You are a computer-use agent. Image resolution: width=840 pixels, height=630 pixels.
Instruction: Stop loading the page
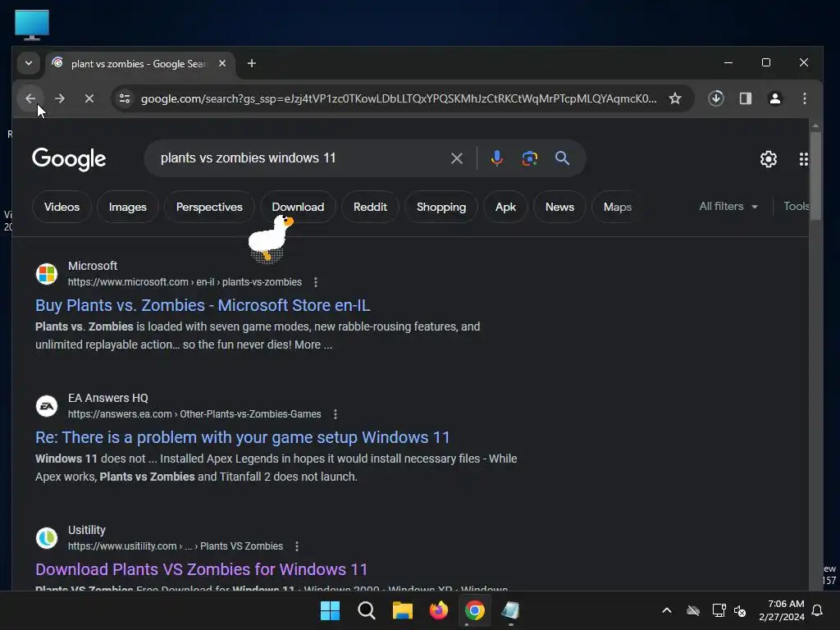[x=89, y=98]
